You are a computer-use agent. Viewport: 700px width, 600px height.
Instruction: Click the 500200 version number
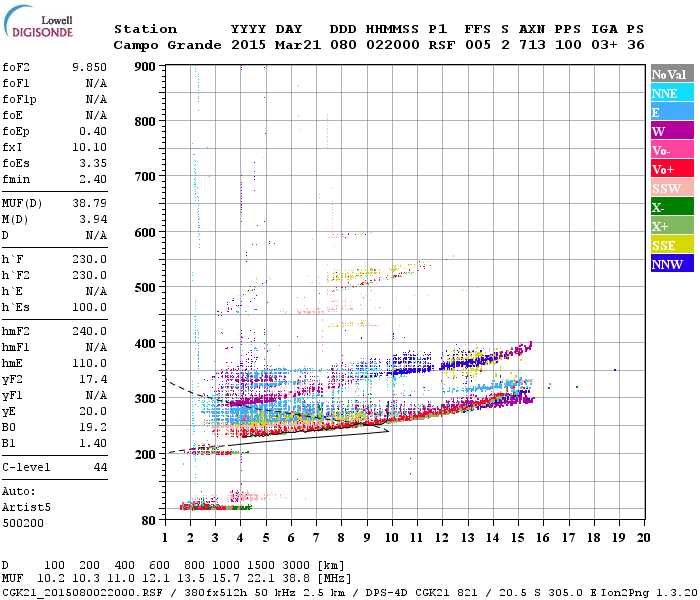[x=23, y=523]
